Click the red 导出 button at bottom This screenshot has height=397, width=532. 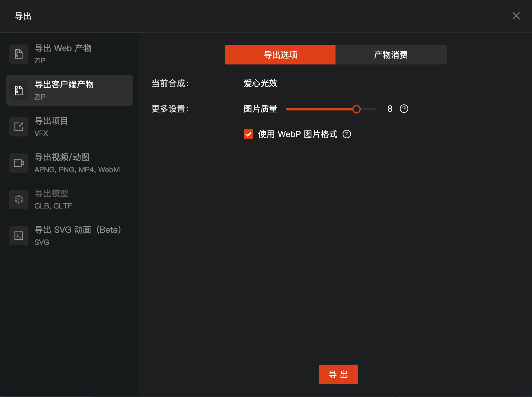coord(338,374)
